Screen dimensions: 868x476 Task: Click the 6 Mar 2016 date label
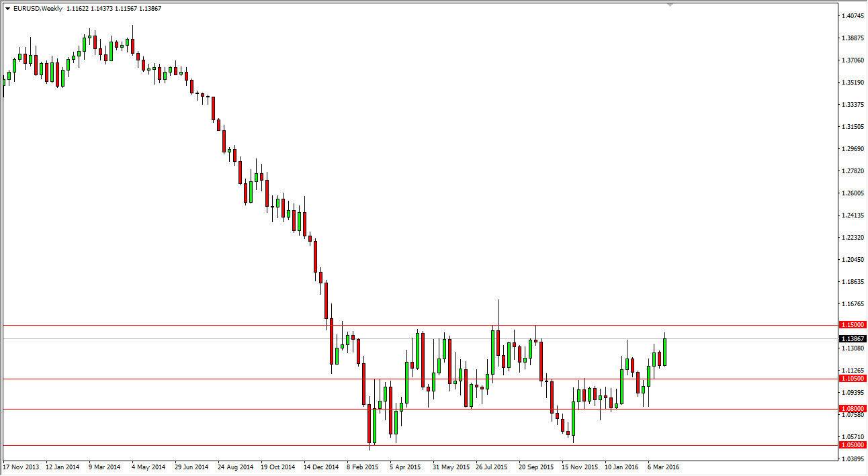click(662, 465)
